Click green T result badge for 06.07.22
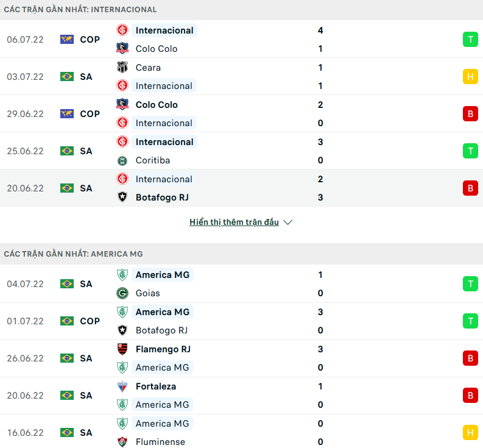 tap(470, 40)
